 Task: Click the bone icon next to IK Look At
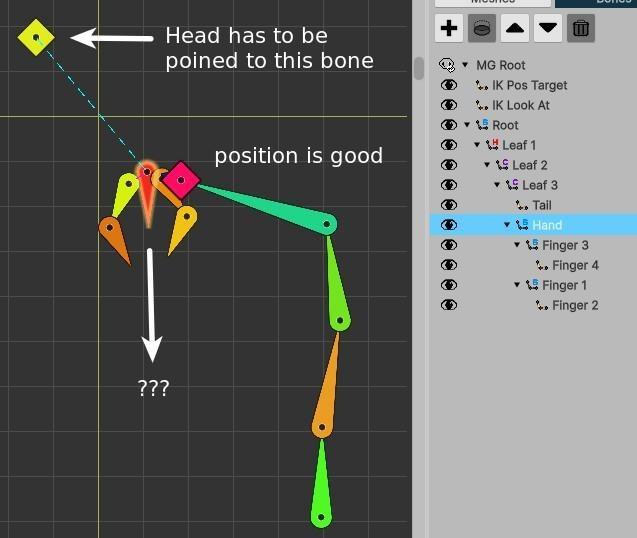pyautogui.click(x=482, y=105)
